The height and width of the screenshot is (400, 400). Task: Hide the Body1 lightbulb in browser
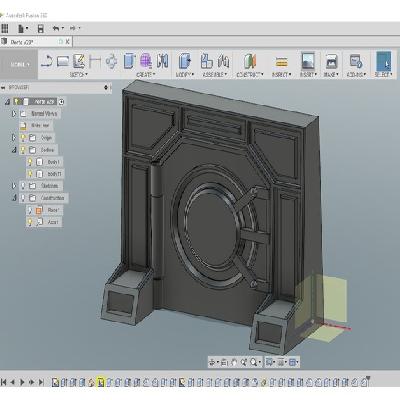point(30,162)
